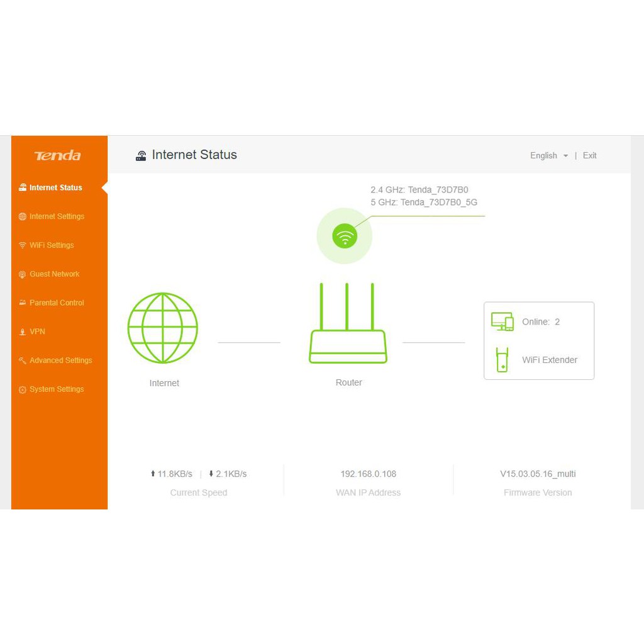Select Internet Status menu item

[55, 187]
